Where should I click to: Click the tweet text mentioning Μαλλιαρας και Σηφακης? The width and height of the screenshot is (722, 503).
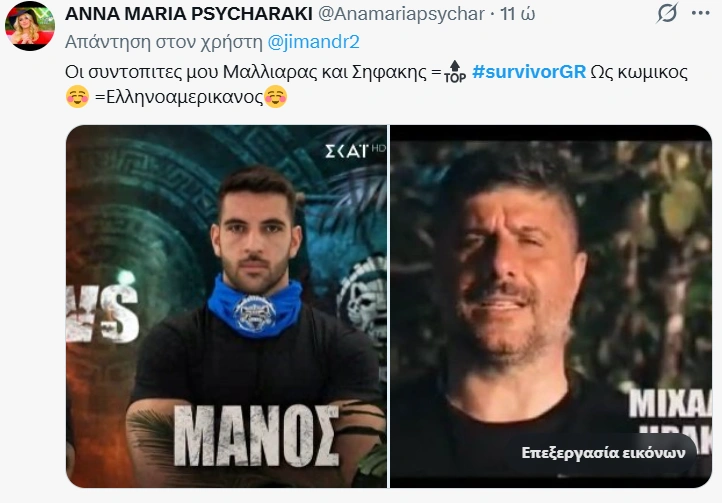(253, 72)
